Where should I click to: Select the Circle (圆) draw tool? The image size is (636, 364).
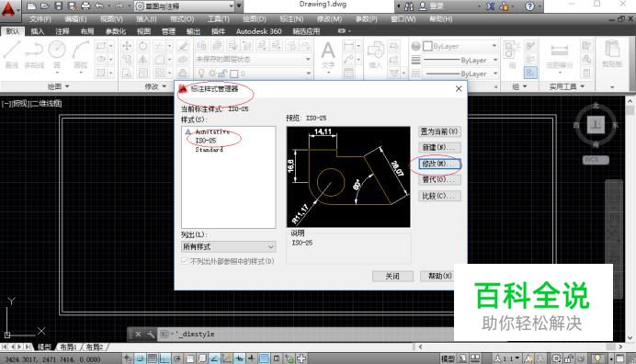pyautogui.click(x=57, y=54)
